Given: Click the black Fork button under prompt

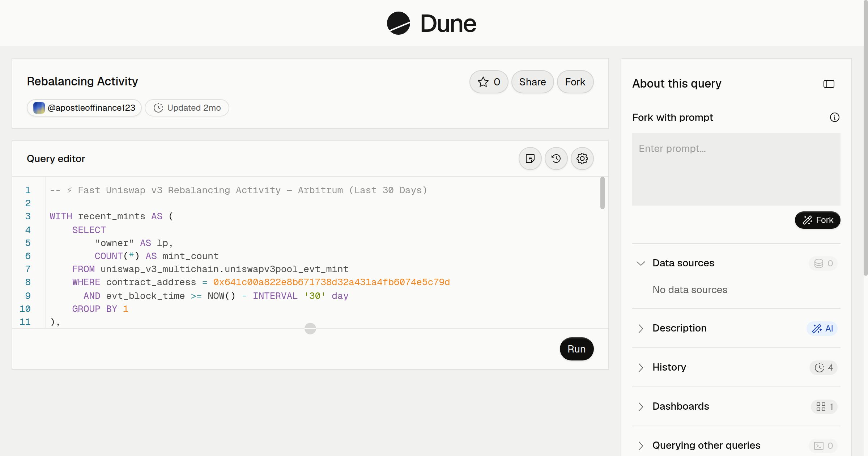Looking at the screenshot, I should (818, 220).
